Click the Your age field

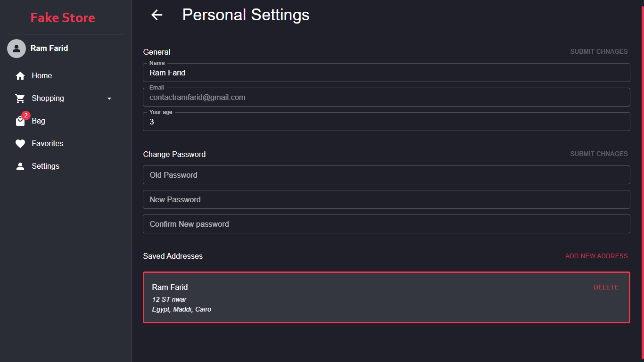pos(387,122)
